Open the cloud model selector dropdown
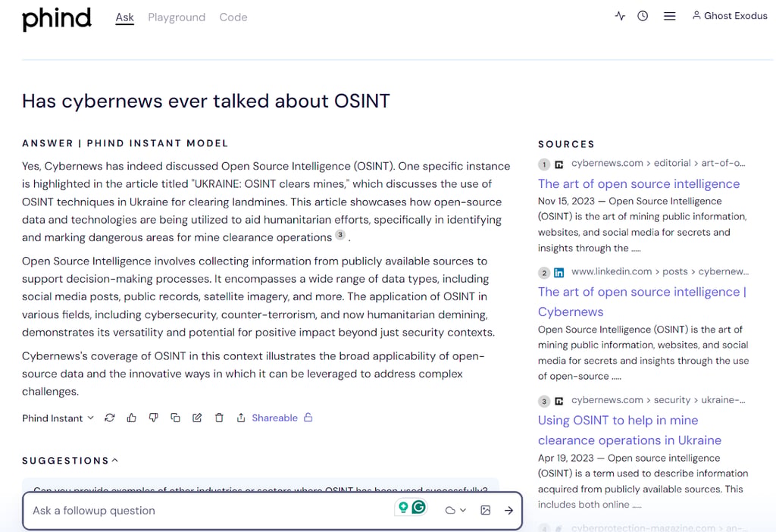 coord(455,510)
